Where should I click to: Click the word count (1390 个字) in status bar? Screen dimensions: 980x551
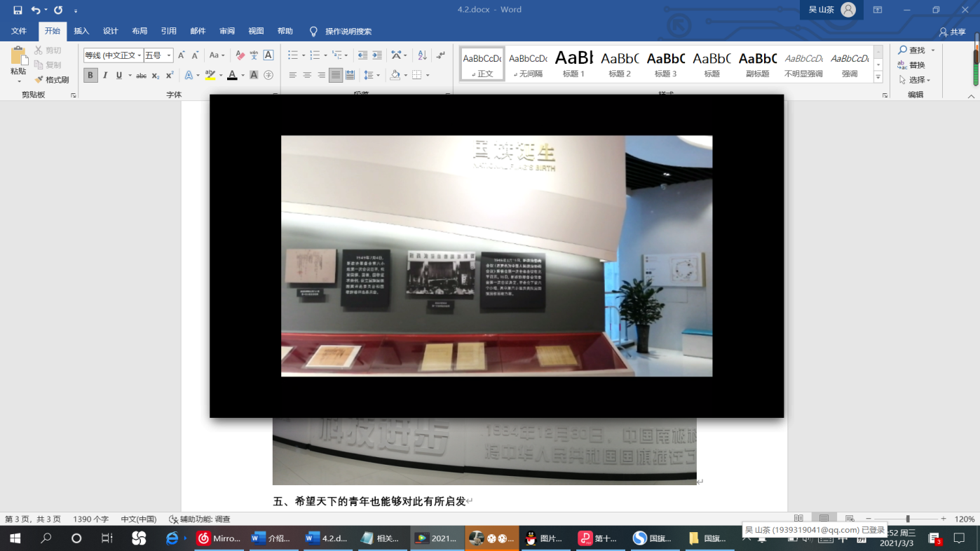tap(91, 519)
